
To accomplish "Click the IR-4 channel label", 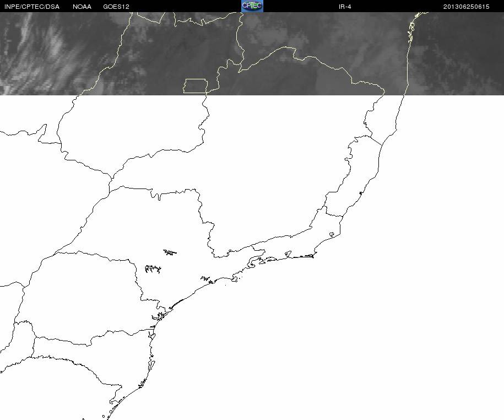I will (345, 7).
